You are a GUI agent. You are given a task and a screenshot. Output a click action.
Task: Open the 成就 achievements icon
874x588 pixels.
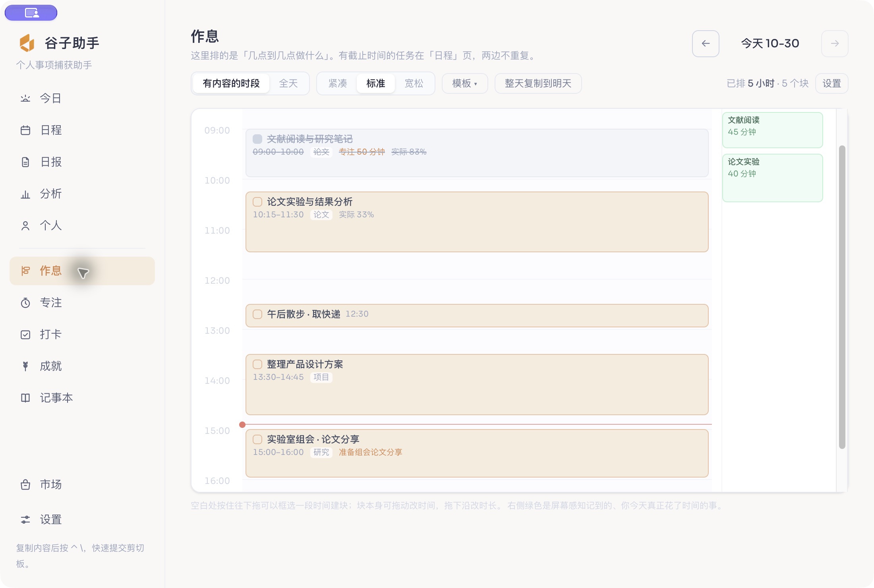pyautogui.click(x=25, y=366)
